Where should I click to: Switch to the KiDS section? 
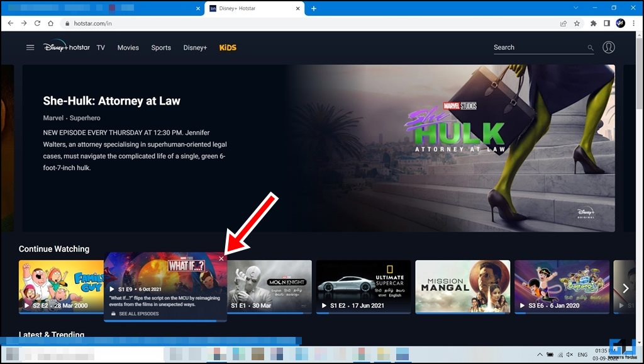228,48
